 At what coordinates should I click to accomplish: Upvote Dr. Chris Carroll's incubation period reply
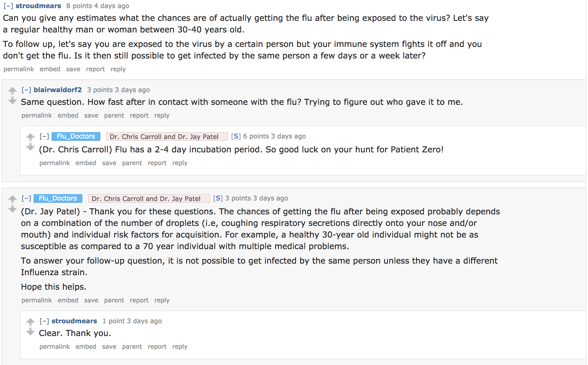(30, 137)
